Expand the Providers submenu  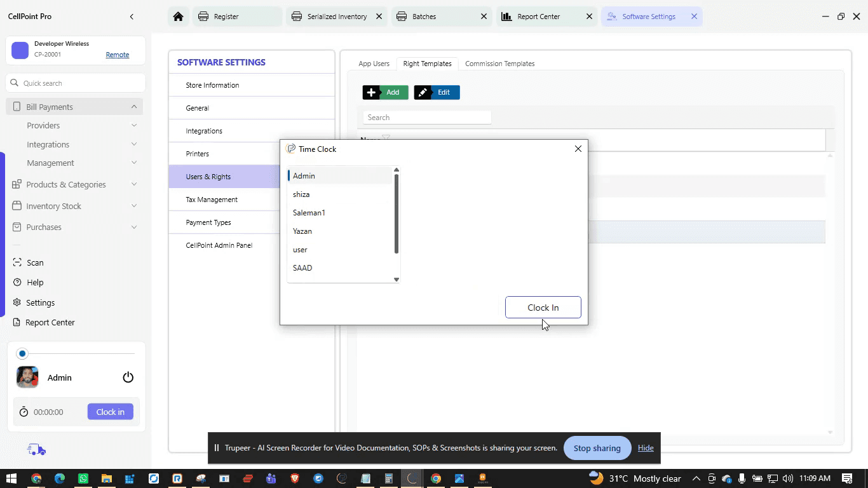click(134, 125)
